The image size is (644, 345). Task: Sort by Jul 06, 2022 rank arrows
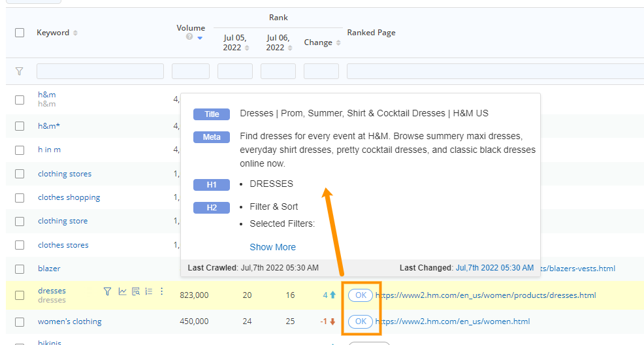tap(290, 48)
